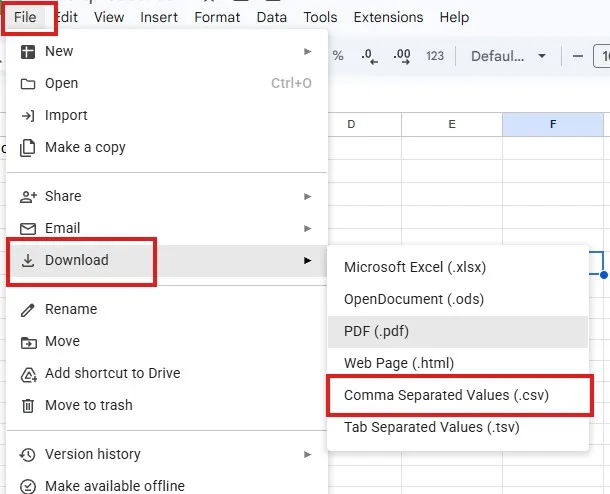Increase decimal places toolbar button
The height and width of the screenshot is (494, 610).
tap(402, 56)
